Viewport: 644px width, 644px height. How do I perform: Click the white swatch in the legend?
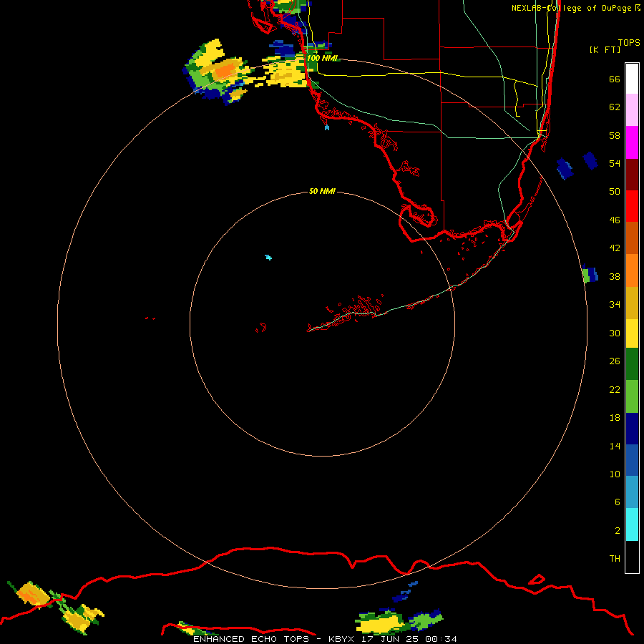632,79
